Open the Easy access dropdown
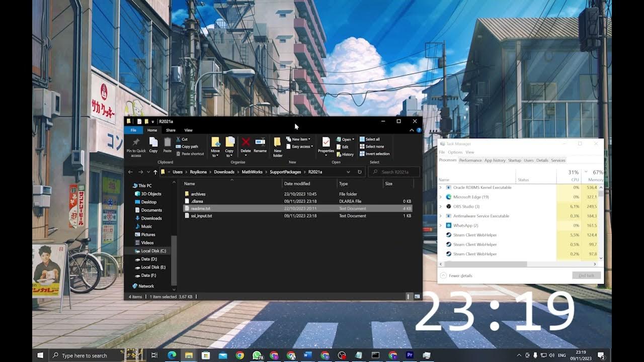 [x=299, y=146]
